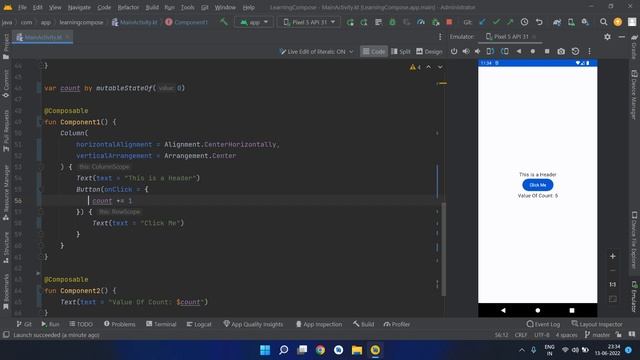This screenshot has width=640, height=360.
Task: Switch editor to Split view
Action: pos(401,51)
